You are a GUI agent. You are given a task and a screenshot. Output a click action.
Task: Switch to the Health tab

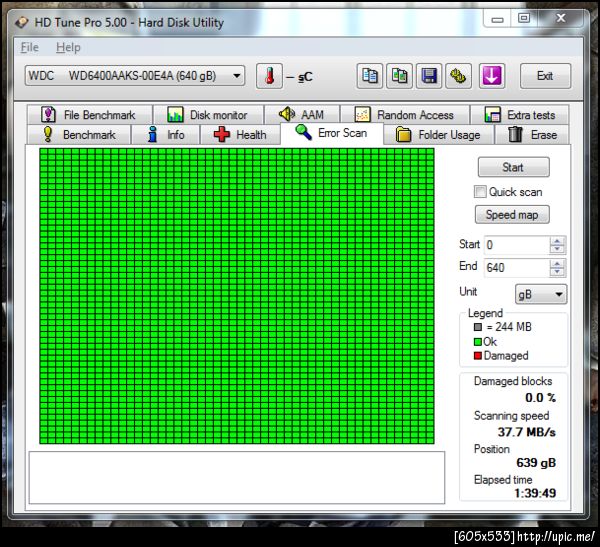click(x=240, y=135)
